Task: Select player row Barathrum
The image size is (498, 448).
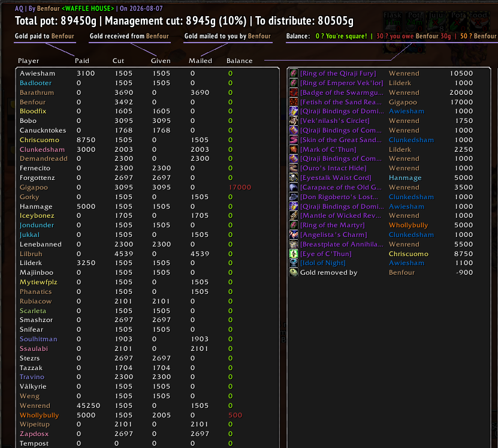Action: (x=147, y=92)
